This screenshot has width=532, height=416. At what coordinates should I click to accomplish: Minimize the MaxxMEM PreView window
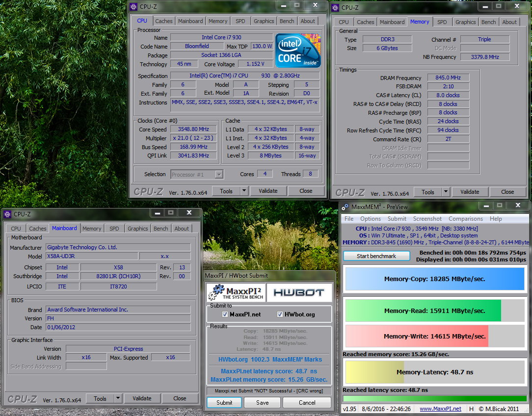(x=486, y=206)
